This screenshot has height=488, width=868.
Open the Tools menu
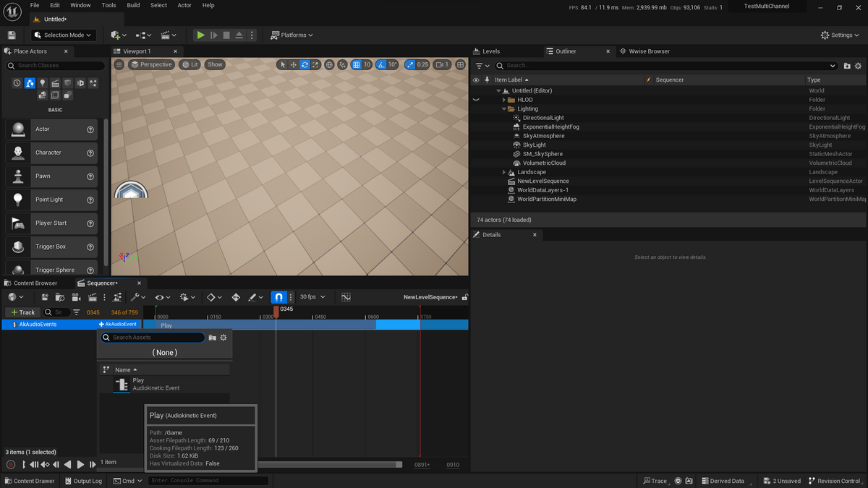pos(109,5)
